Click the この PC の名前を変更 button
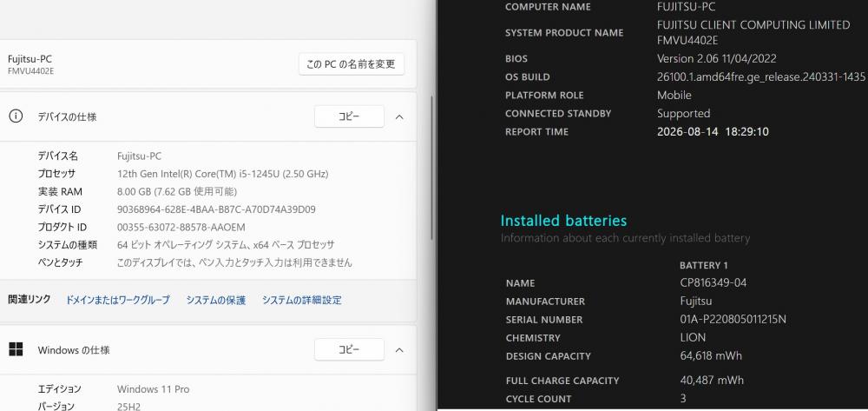868x411 pixels. pos(352,64)
